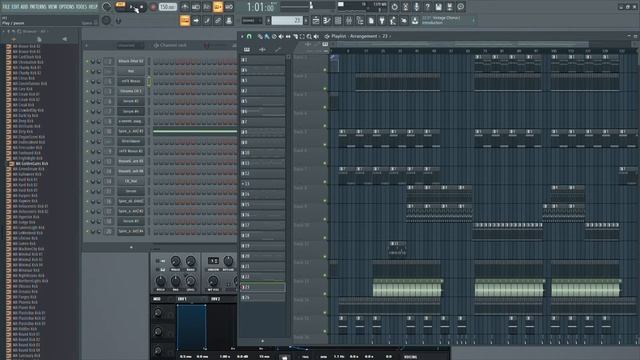Image resolution: width=640 pixels, height=360 pixels.
Task: Open the OPTIONS menu
Action: click(x=66, y=7)
